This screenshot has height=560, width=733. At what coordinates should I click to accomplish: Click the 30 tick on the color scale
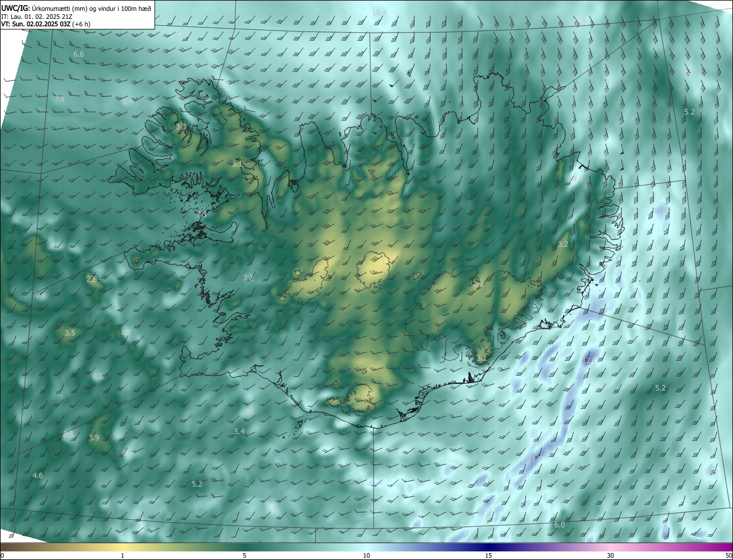click(610, 555)
